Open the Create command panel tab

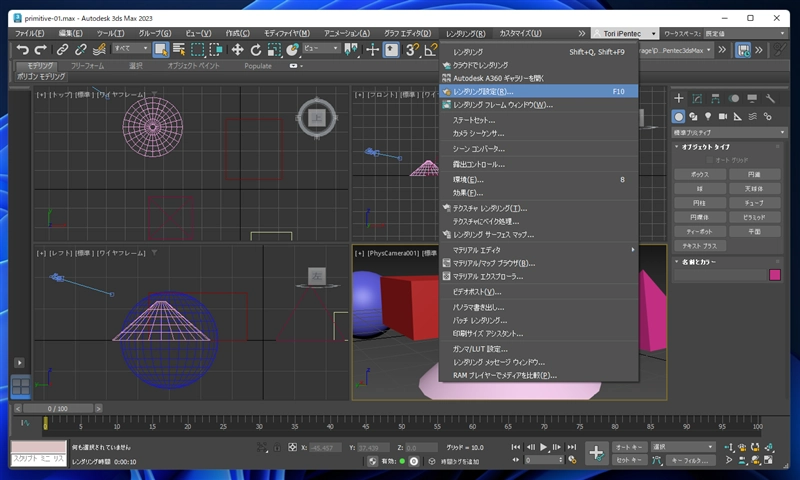coord(679,98)
